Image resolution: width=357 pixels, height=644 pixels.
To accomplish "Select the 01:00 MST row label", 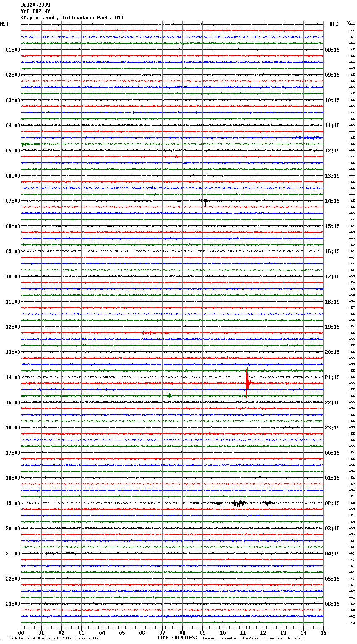I will (x=13, y=50).
